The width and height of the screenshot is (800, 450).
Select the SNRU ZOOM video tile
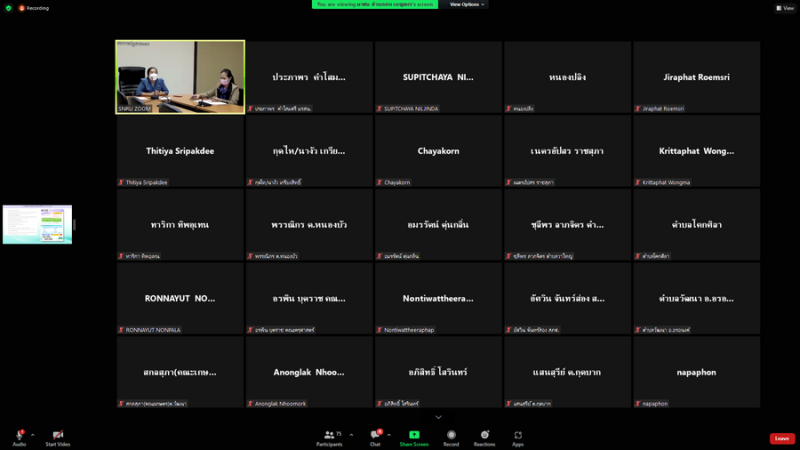point(180,77)
